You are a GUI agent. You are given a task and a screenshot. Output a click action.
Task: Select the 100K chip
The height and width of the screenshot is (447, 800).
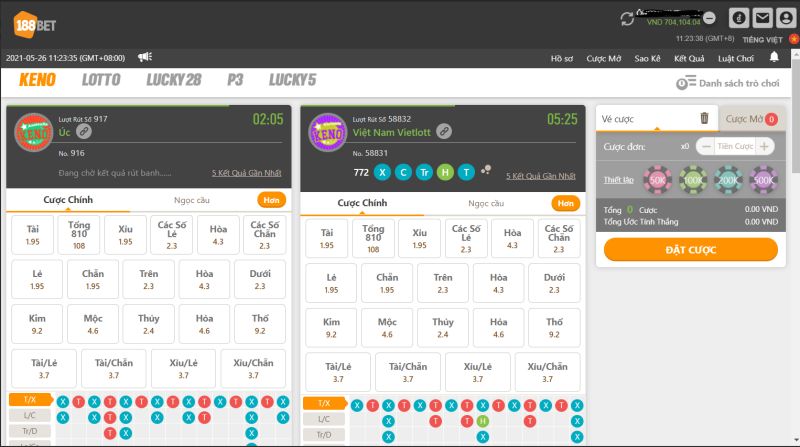pos(693,180)
